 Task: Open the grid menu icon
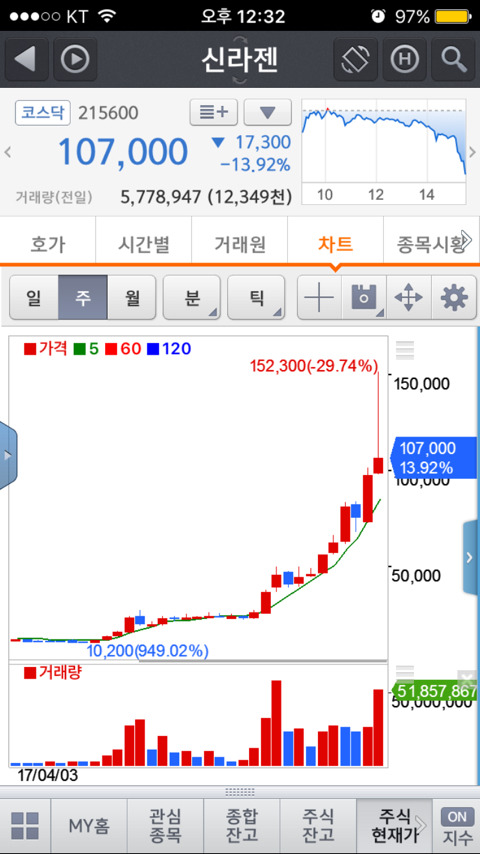point(25,826)
